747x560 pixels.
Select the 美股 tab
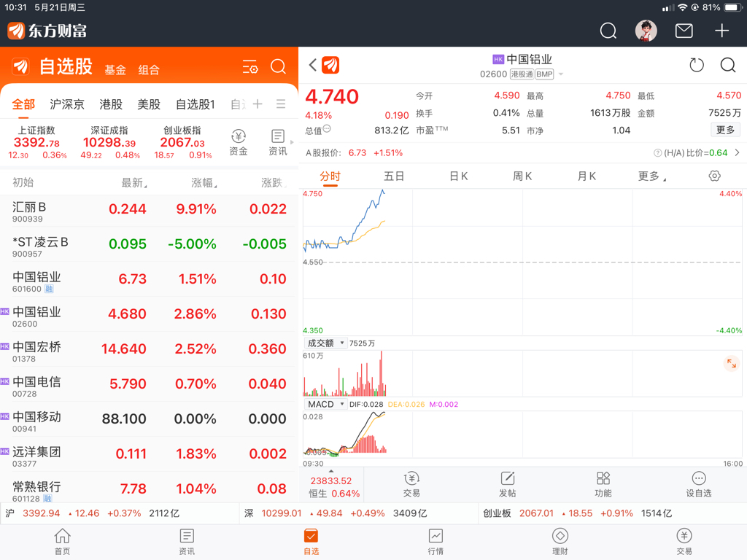[x=149, y=104]
